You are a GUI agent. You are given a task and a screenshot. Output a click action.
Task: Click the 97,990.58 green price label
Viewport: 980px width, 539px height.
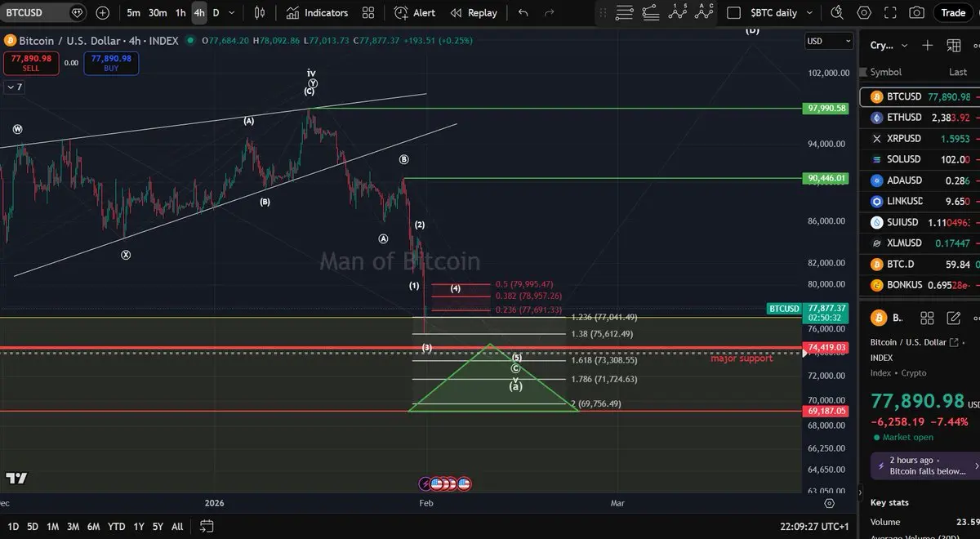[x=826, y=108]
